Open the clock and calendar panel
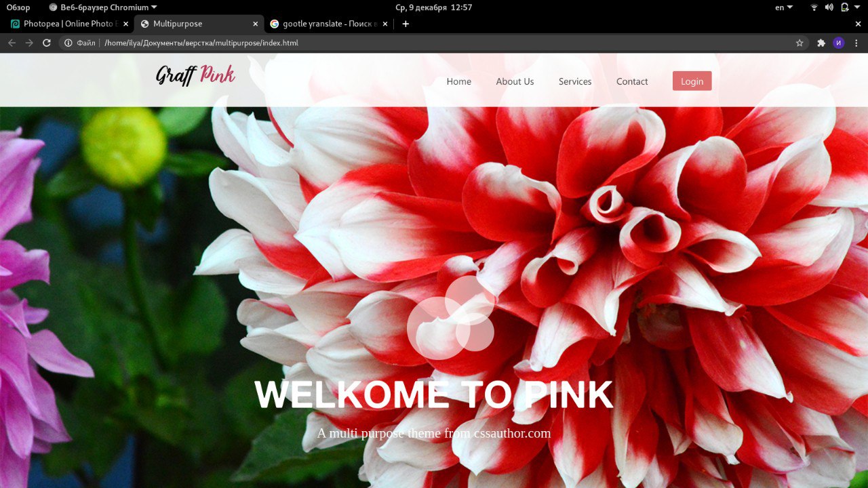Screen dimensions: 868x488 click(433, 7)
